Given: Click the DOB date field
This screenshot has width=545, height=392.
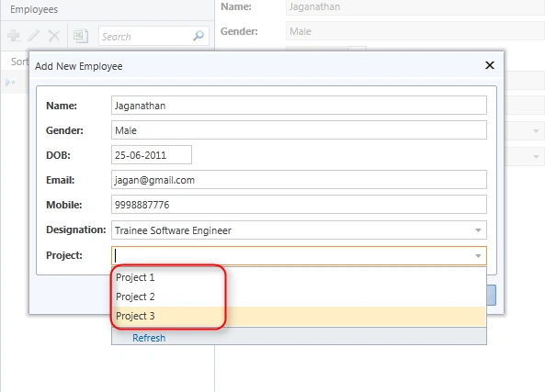Looking at the screenshot, I should (x=152, y=155).
